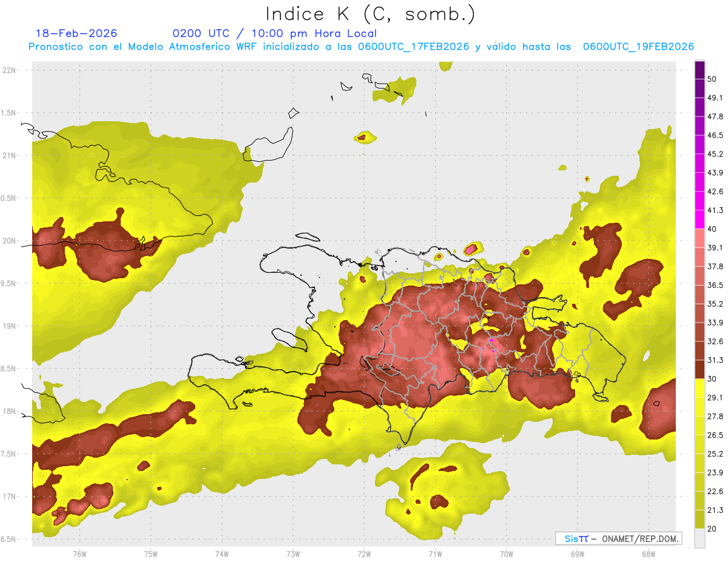Click the colorbar value "35.2"
This screenshot has width=728, height=562.
[x=715, y=304]
